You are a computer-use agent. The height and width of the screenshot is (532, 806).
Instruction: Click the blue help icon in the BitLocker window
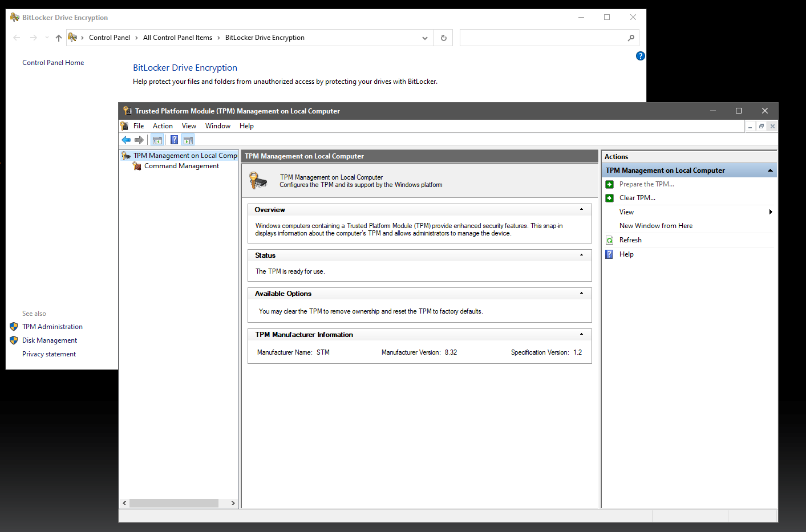(641, 56)
